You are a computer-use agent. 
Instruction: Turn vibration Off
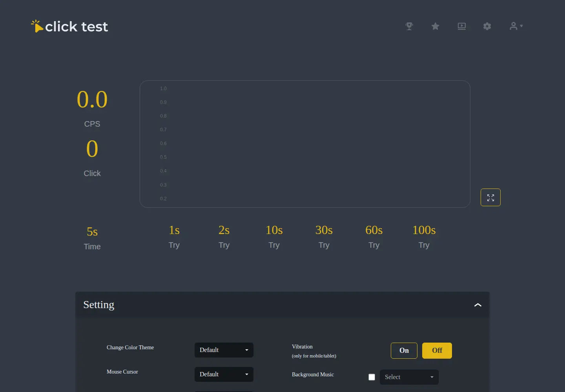[x=437, y=350]
